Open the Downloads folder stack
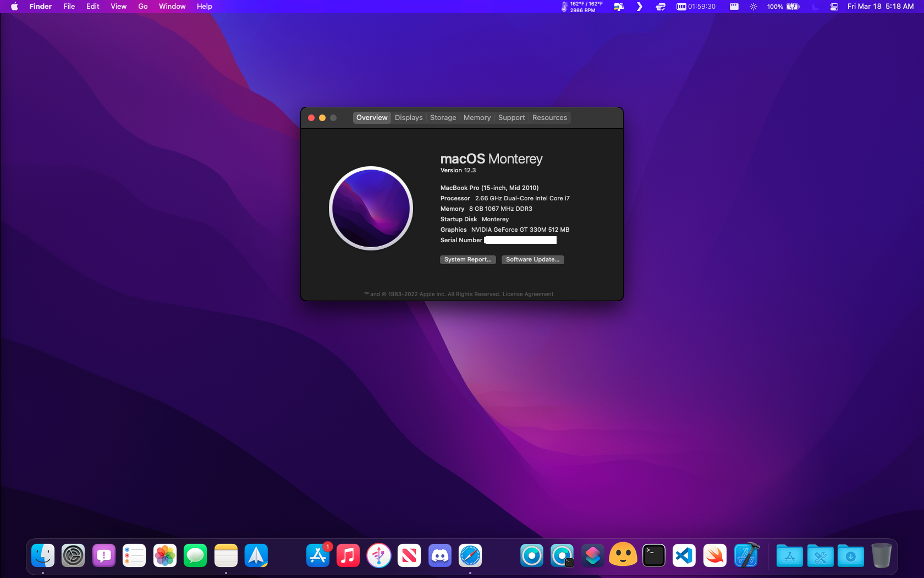This screenshot has height=578, width=924. tap(851, 556)
